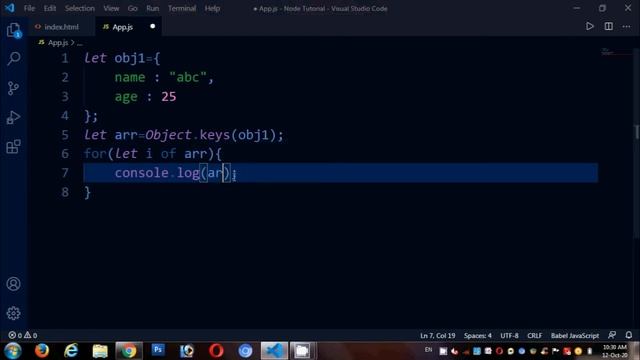Screen dimensions: 640x360
Task: Open the Help menu
Action: coord(212,8)
